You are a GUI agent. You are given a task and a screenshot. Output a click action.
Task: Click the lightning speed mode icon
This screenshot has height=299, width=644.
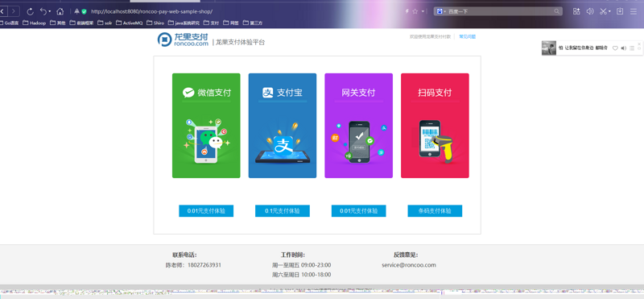[407, 11]
